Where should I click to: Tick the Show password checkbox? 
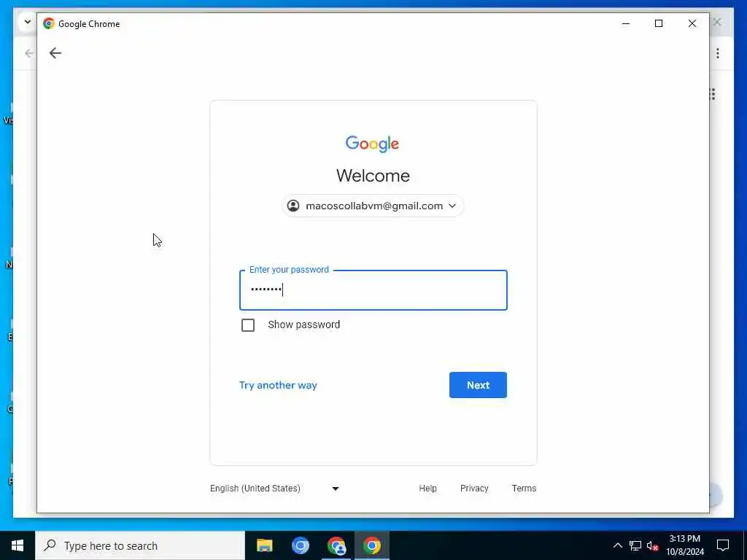point(248,325)
